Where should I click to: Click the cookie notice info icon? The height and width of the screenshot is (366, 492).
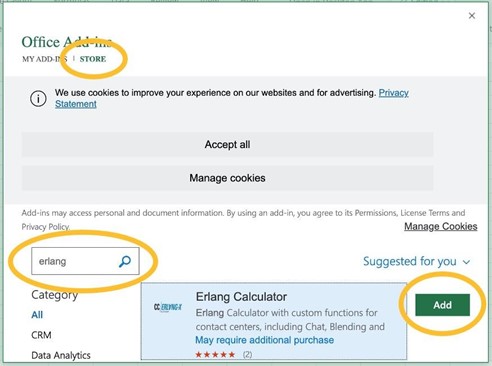pos(38,98)
